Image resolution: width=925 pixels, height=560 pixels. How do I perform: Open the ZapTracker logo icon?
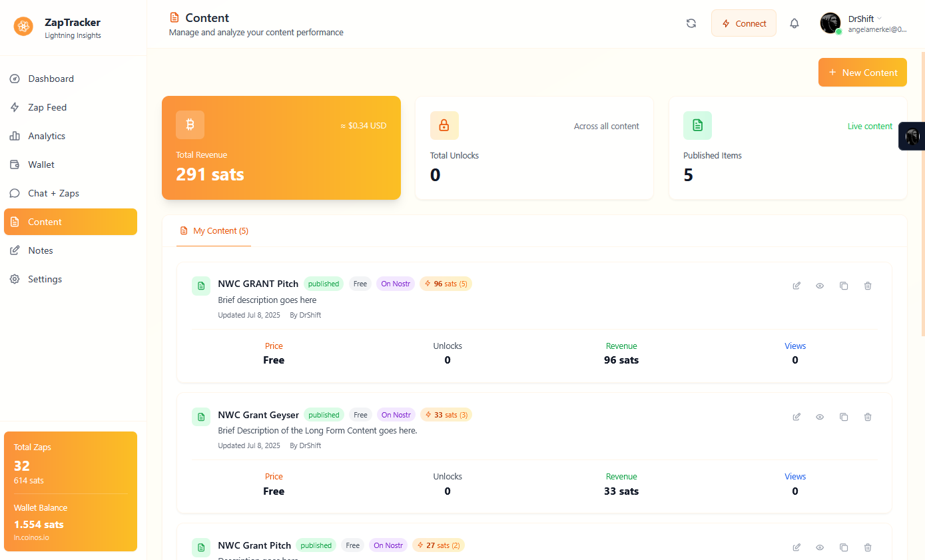pyautogui.click(x=23, y=27)
